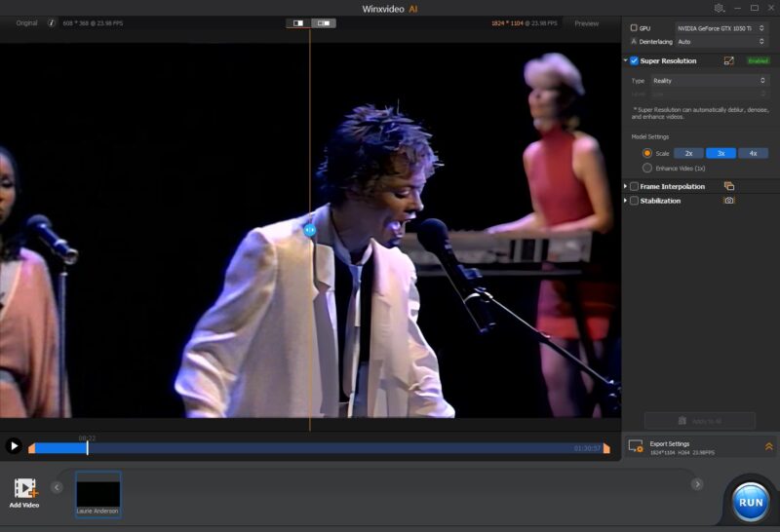Click the Add Video icon
Viewport: 780px width, 532px height.
pos(24,489)
